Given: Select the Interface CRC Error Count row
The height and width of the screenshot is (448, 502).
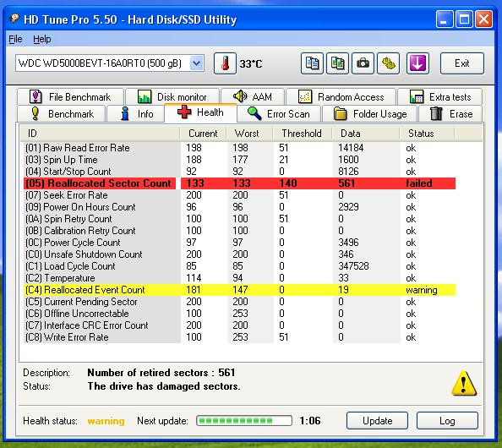Looking at the screenshot, I should pos(239,325).
